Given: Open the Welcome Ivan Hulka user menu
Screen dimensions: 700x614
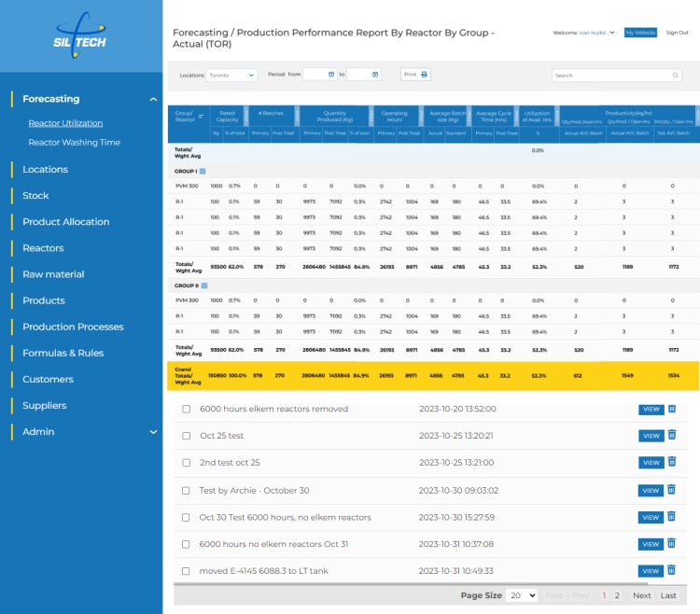Looking at the screenshot, I should point(583,33).
